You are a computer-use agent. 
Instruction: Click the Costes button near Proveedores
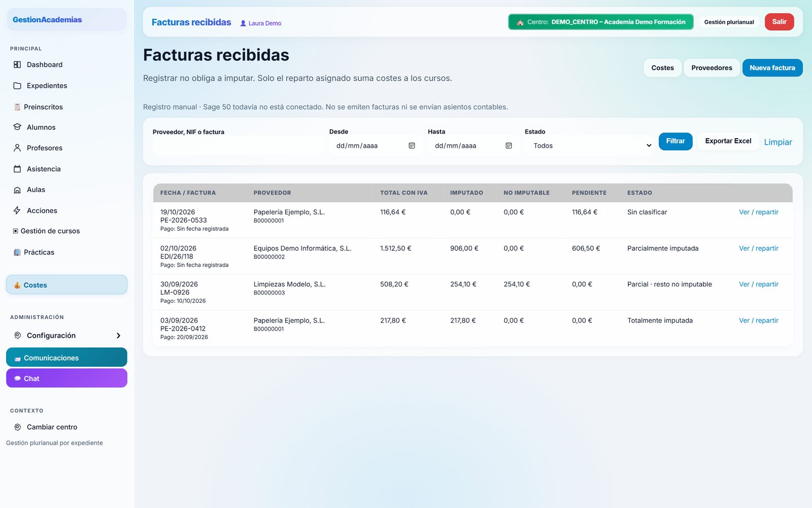coord(663,68)
